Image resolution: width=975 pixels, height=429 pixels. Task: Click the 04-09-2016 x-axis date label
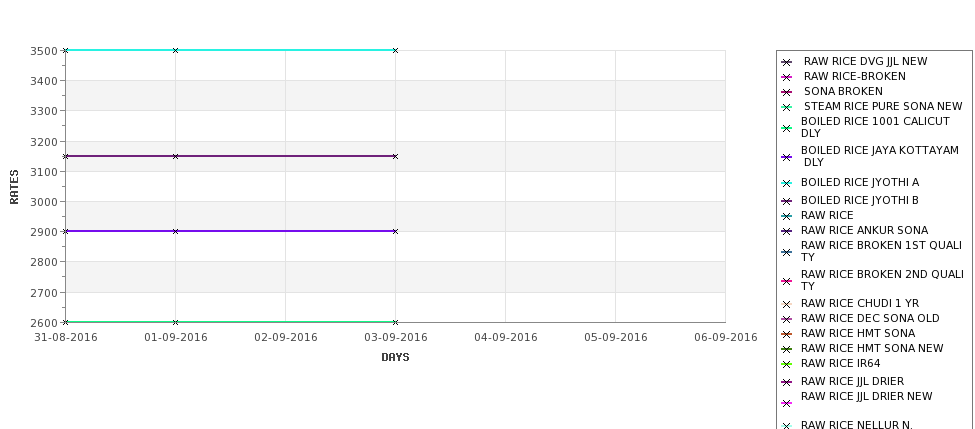pyautogui.click(x=506, y=337)
